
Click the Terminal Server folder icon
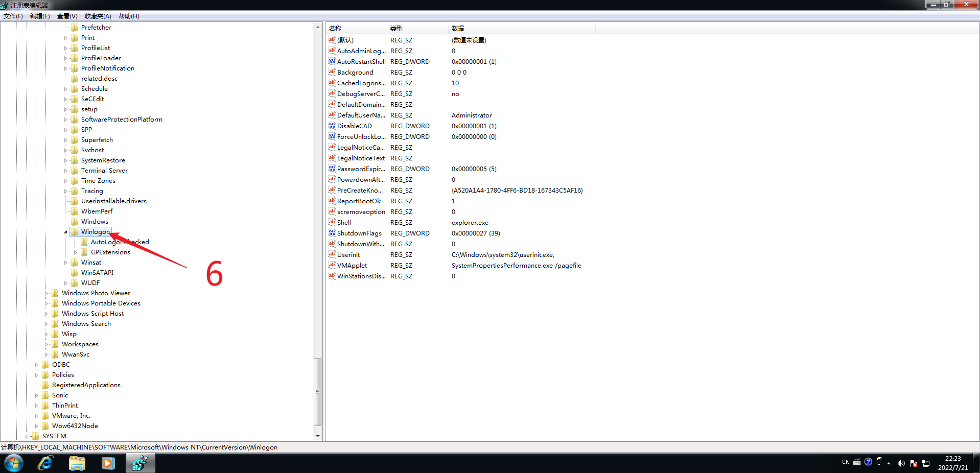click(75, 171)
